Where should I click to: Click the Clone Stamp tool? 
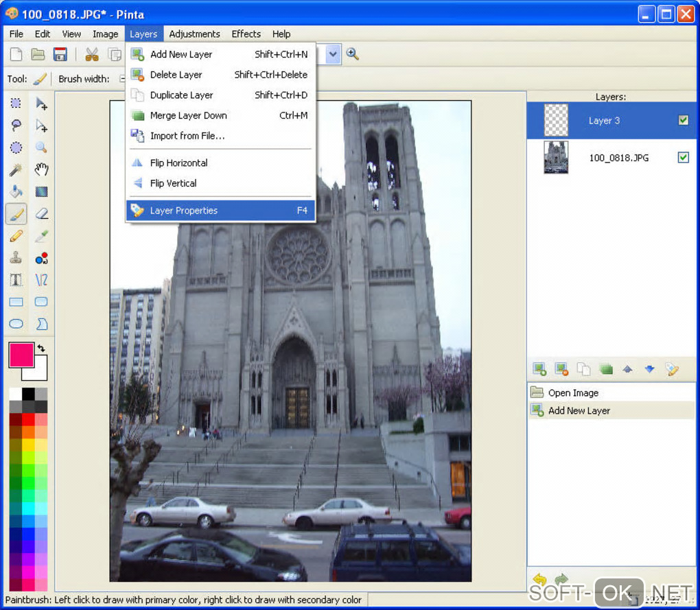(16, 258)
